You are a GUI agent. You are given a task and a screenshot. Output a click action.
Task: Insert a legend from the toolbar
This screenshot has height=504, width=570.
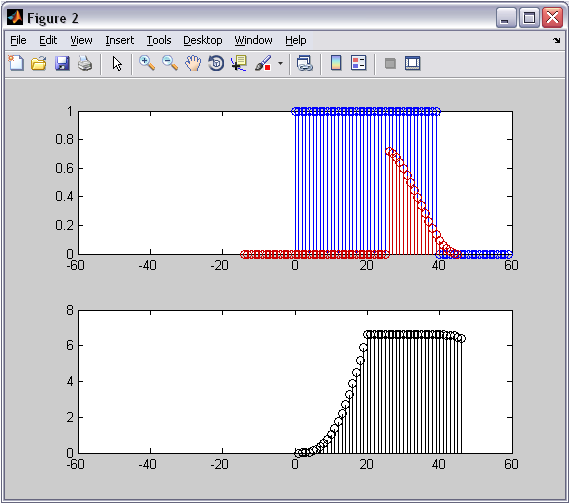point(359,63)
